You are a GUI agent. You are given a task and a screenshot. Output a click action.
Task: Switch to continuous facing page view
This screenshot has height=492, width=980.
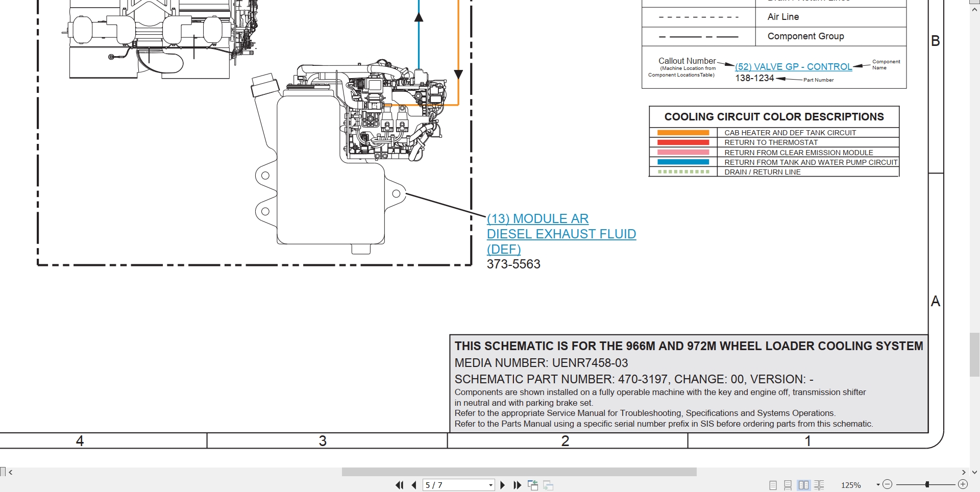point(819,485)
